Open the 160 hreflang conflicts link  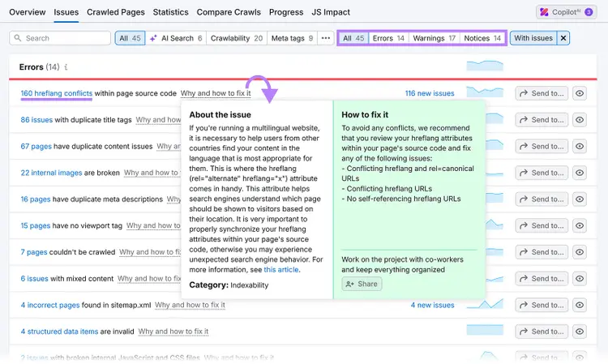56,93
